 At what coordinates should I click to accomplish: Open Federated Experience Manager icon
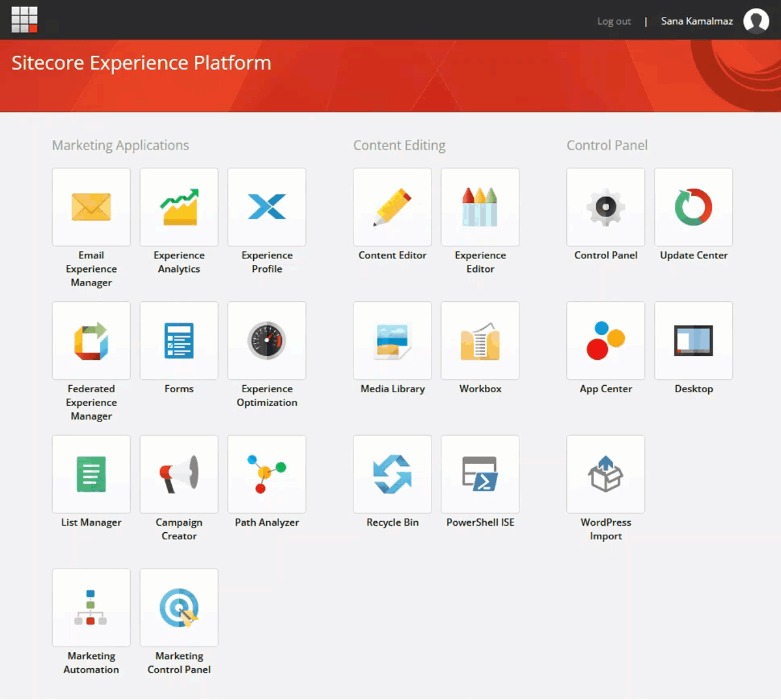[x=91, y=340]
